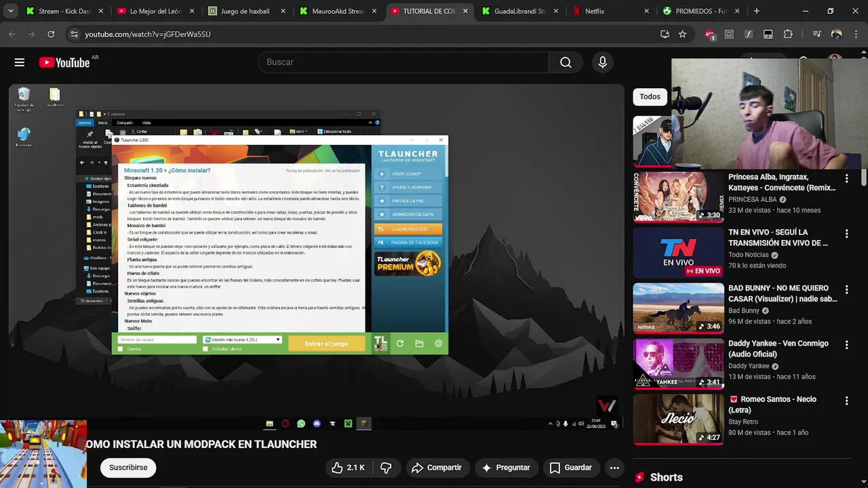Open the media controls icon in Chrome
This screenshot has width=868, height=488.
816,34
